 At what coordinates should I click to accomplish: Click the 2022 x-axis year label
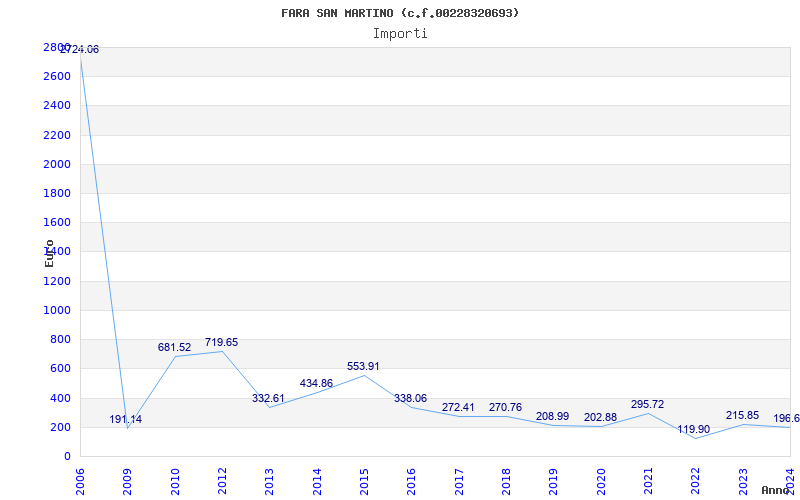(695, 481)
